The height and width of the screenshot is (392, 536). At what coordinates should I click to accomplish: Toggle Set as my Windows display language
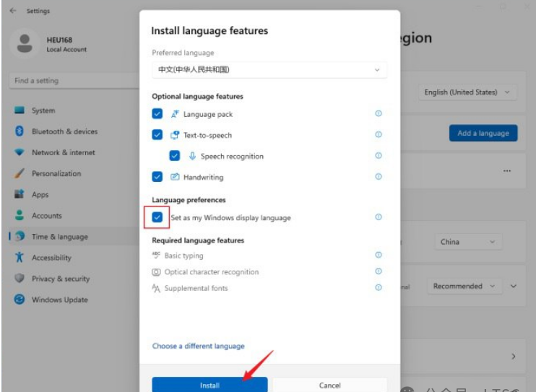157,217
